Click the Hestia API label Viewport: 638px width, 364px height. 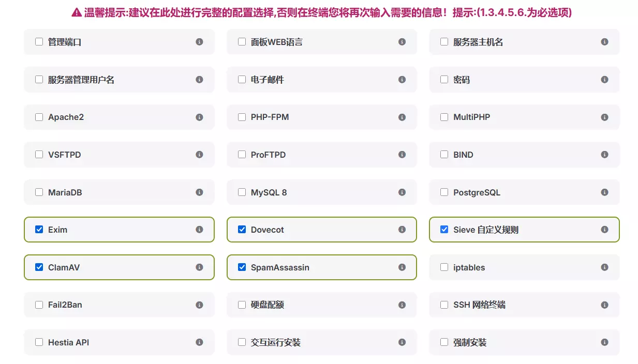[68, 342]
